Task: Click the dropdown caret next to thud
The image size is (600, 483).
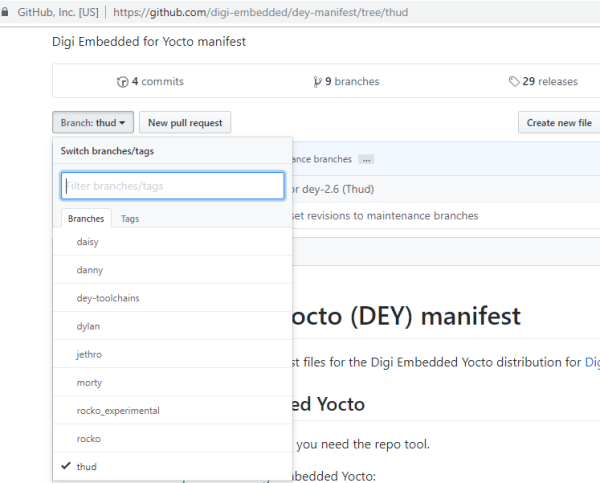Action: click(122, 123)
